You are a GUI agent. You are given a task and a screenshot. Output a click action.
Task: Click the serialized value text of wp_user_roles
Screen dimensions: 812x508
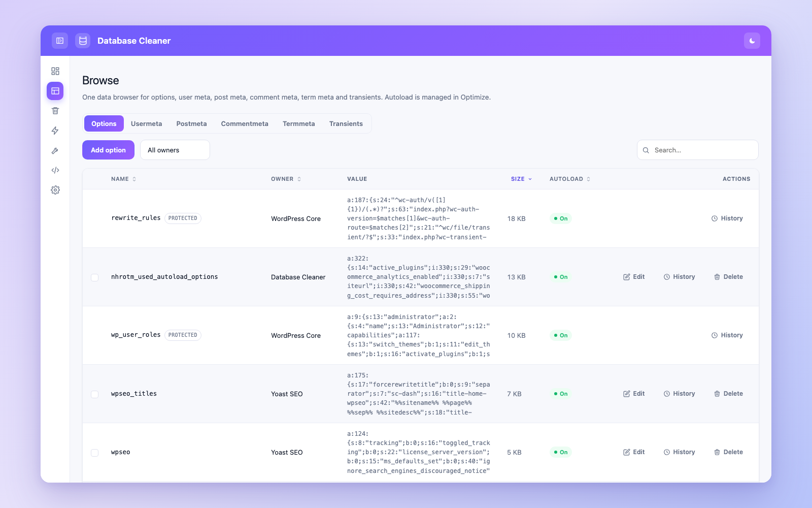(x=419, y=335)
